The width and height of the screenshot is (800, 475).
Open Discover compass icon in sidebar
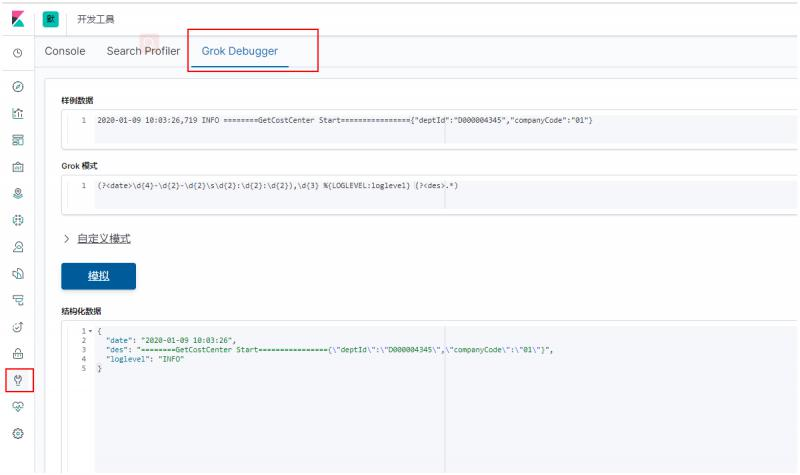(18, 87)
